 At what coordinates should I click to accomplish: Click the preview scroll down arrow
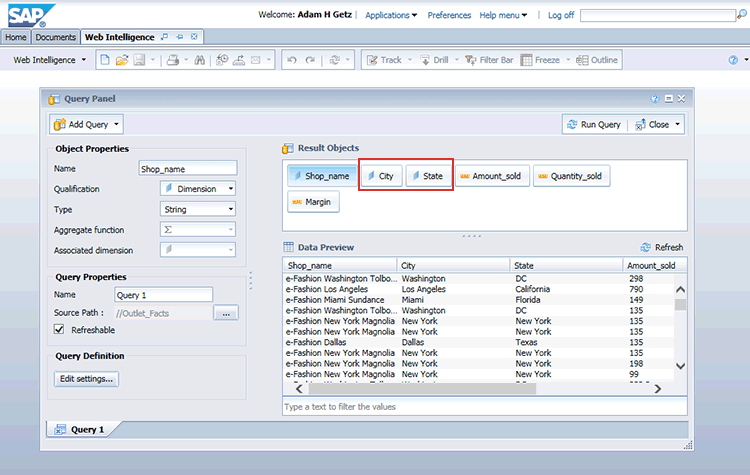pyautogui.click(x=680, y=366)
